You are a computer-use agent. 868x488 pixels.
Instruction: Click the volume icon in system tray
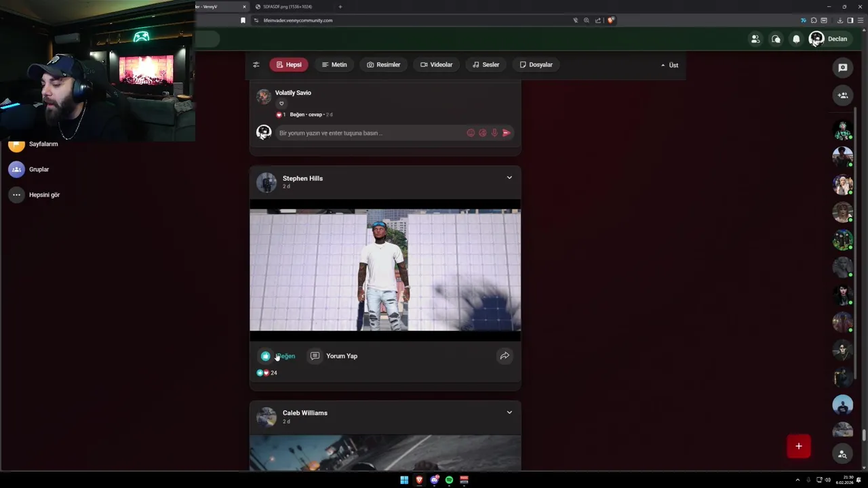[828, 480]
